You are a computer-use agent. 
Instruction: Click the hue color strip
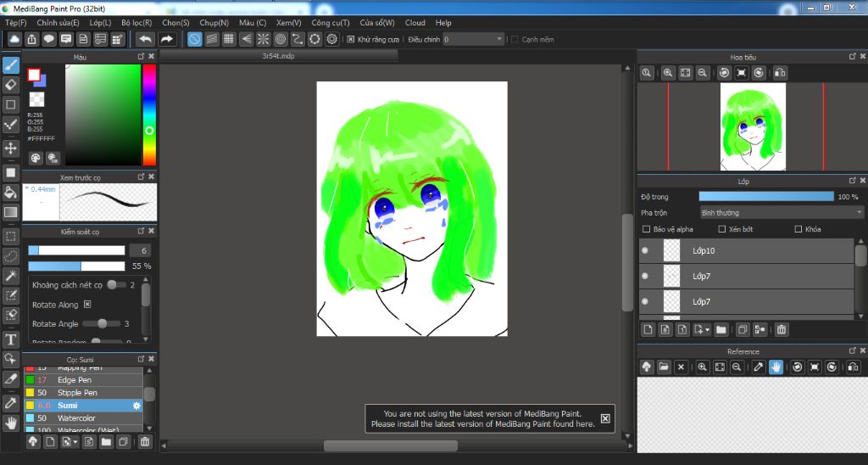[x=149, y=115]
